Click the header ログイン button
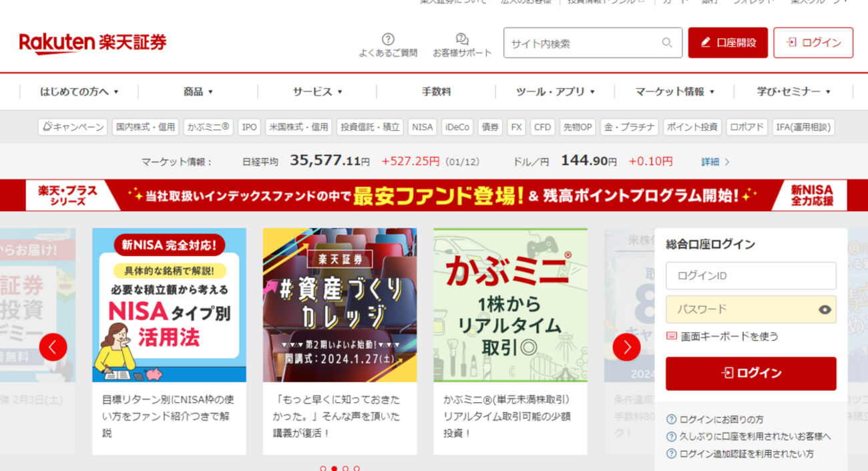 [x=813, y=43]
